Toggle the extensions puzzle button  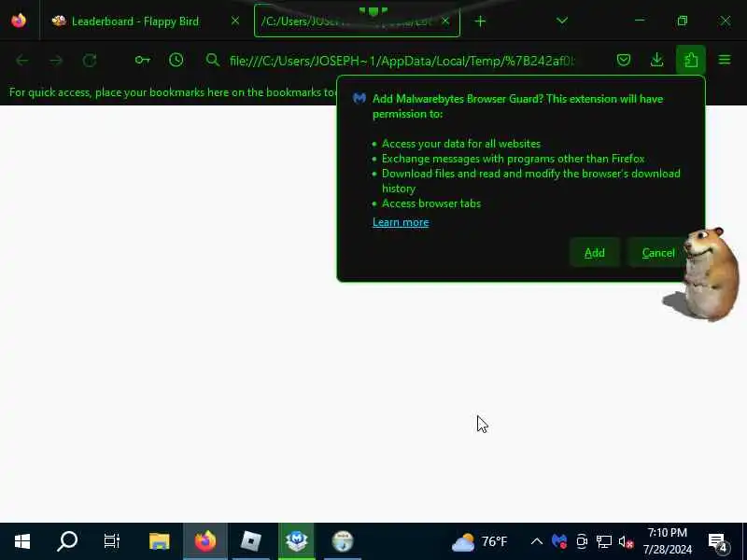691,60
